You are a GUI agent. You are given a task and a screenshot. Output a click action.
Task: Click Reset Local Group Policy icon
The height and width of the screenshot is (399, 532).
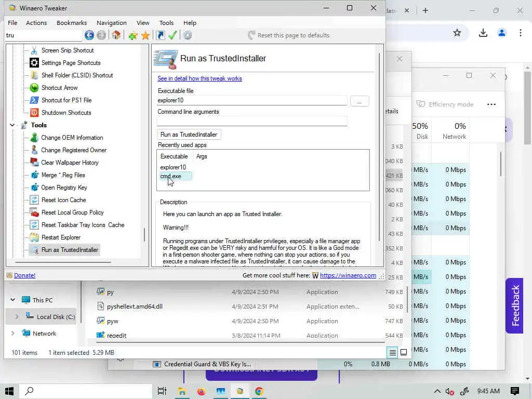34,212
